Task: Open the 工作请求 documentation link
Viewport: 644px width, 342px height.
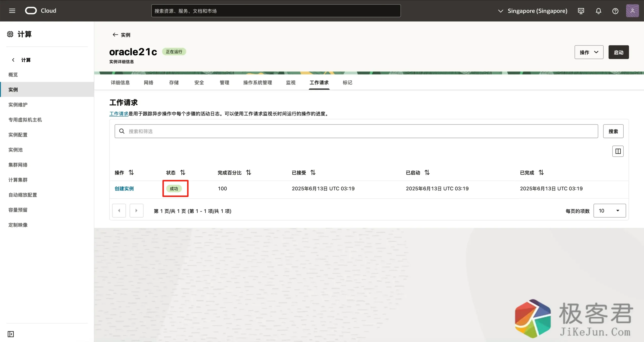Action: click(x=119, y=114)
